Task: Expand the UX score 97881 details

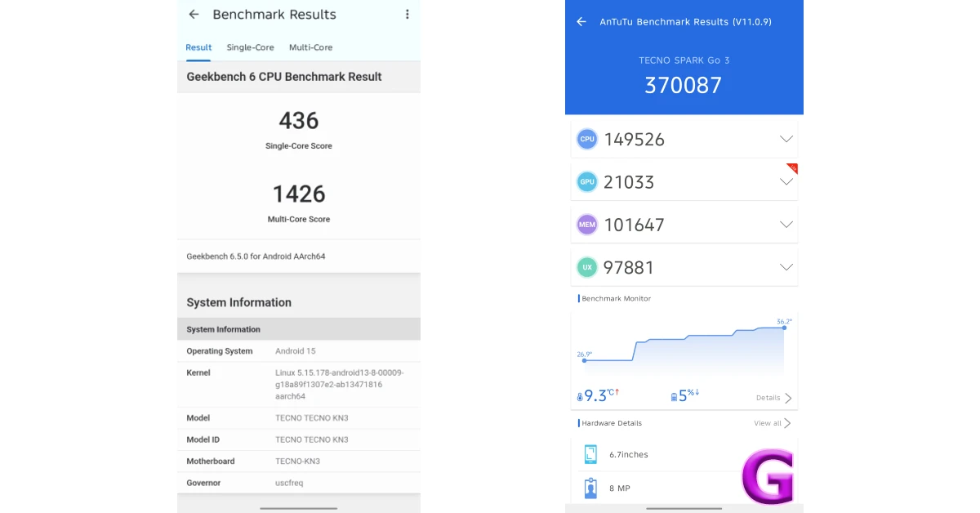Action: click(786, 267)
